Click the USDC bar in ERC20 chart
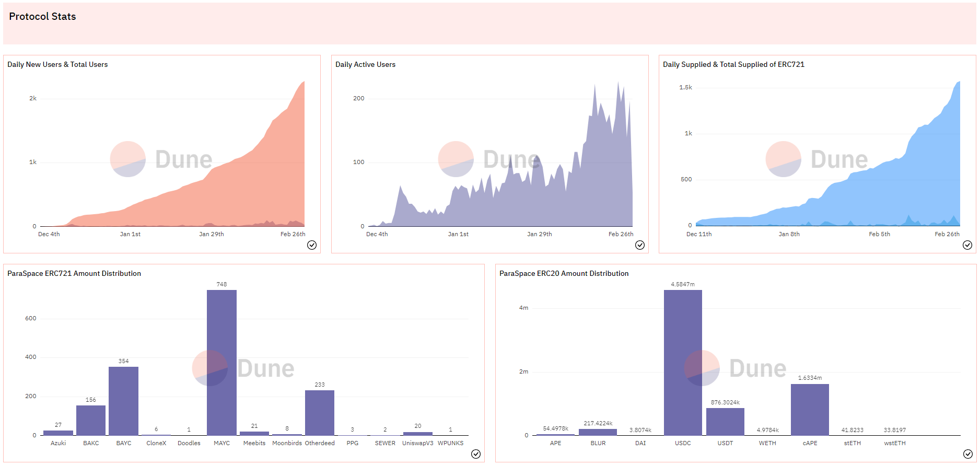 (683, 363)
